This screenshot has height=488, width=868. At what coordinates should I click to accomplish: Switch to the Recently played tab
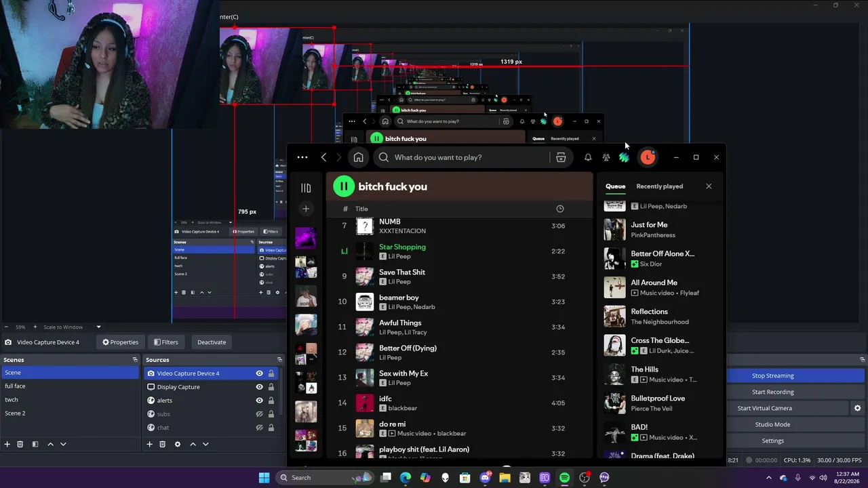659,186
